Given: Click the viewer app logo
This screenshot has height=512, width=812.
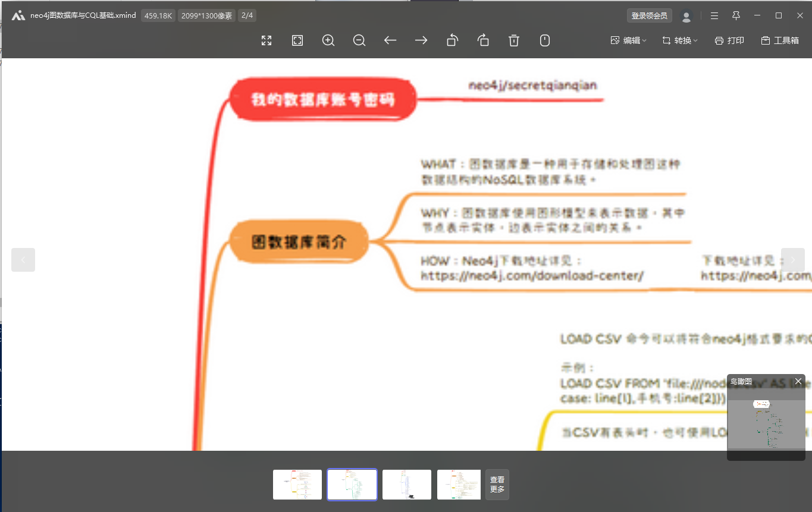Looking at the screenshot, I should tap(18, 15).
